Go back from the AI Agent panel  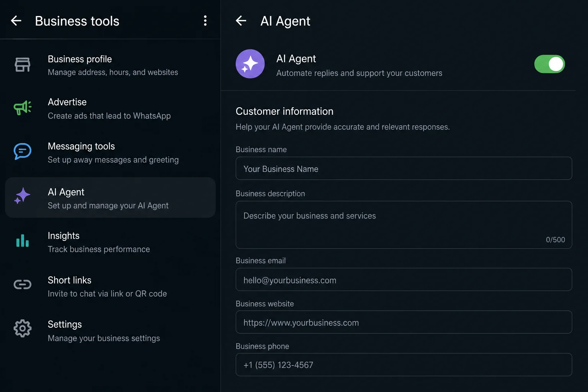(x=241, y=21)
